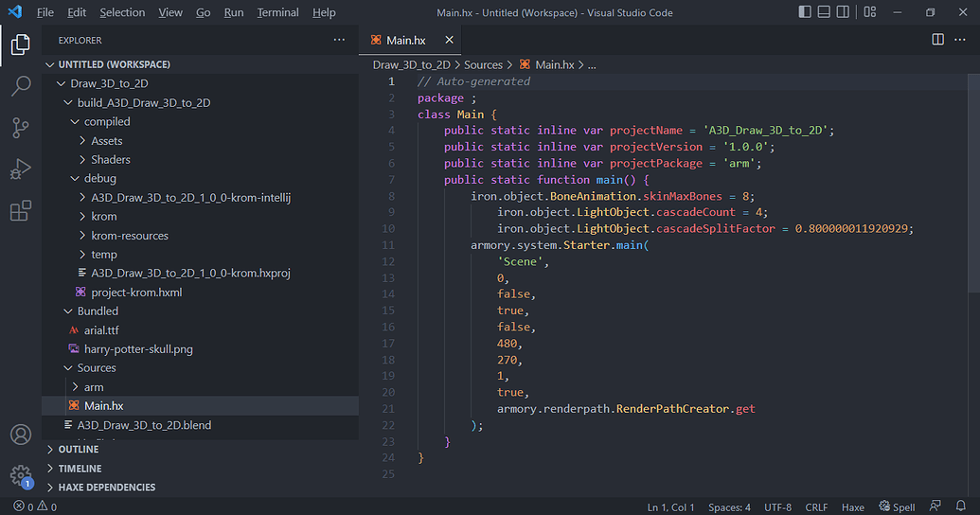Click Sources in the breadcrumb

point(483,64)
